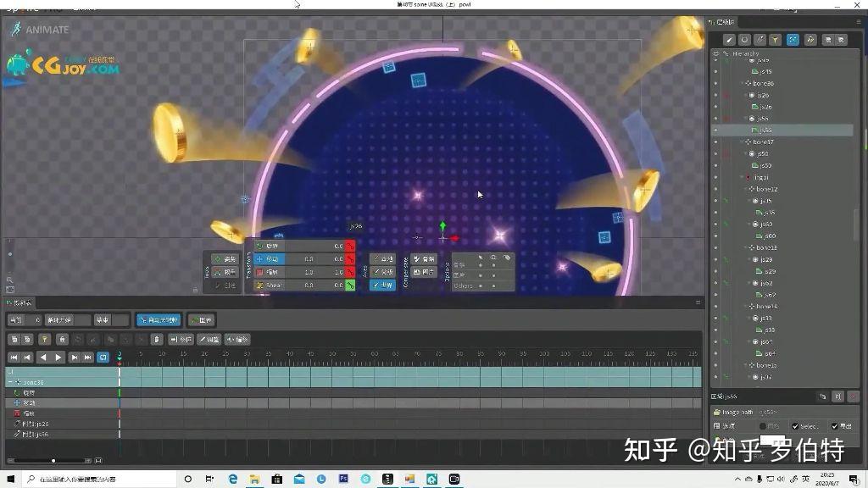Select the adjust (调整) icon in the timeline toolbar
This screenshot has height=488, width=868.
tap(208, 339)
